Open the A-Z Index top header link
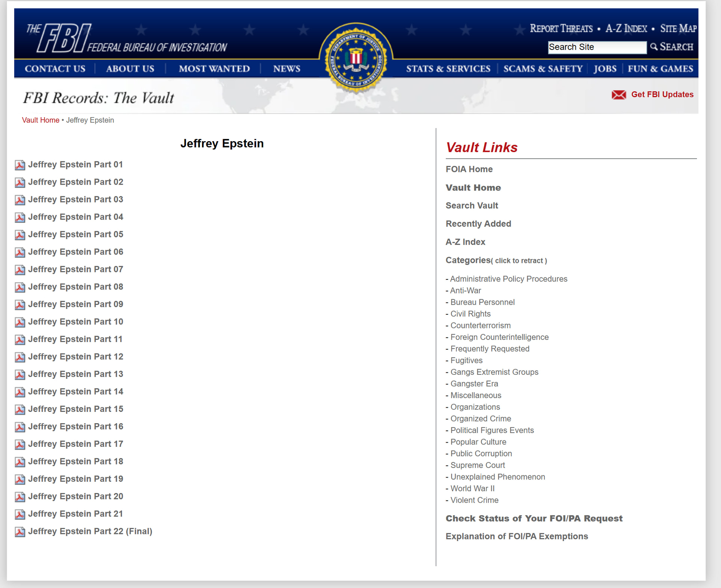Screen dimensions: 721x588 (626, 29)
